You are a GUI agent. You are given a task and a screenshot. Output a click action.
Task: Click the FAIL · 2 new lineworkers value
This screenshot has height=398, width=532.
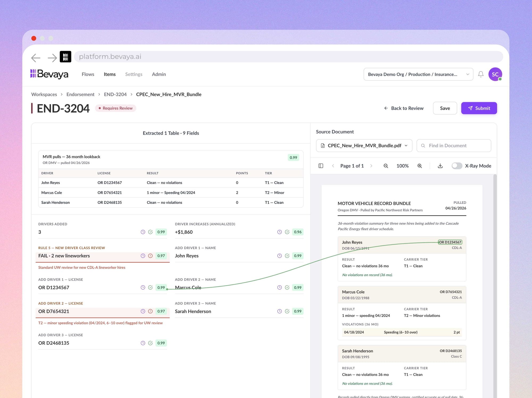tap(64, 256)
